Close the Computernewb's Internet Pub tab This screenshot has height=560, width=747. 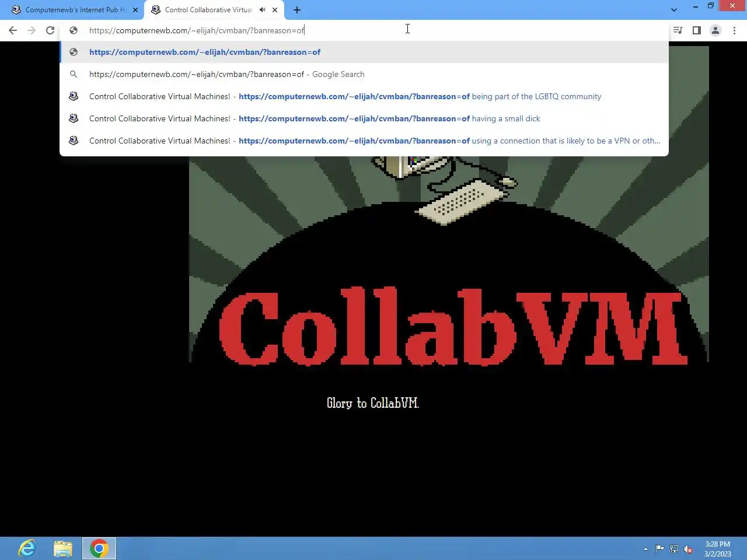pos(135,10)
